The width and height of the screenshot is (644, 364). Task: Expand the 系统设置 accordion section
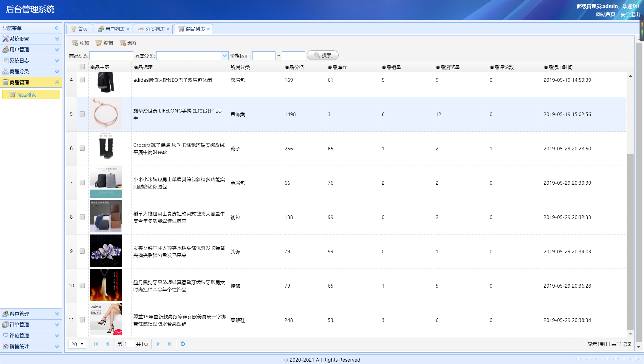57,39
